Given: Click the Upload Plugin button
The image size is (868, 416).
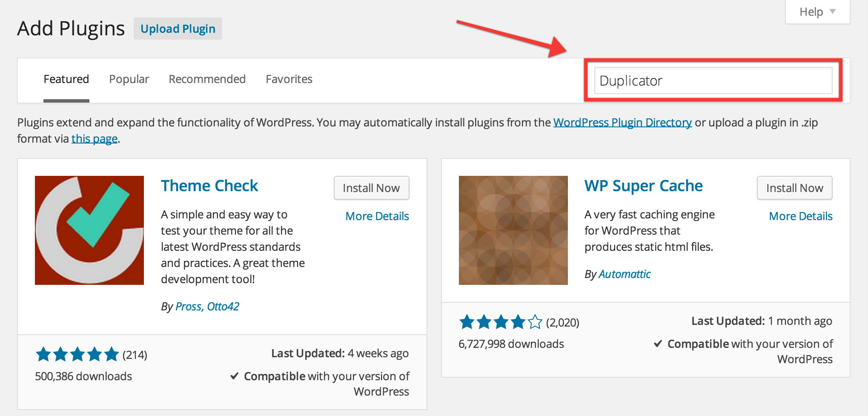Looking at the screenshot, I should [x=178, y=29].
